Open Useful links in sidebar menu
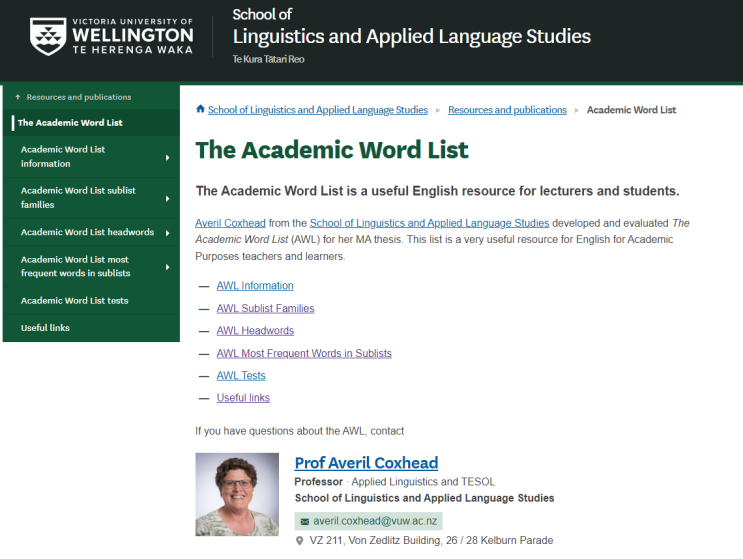 46,328
